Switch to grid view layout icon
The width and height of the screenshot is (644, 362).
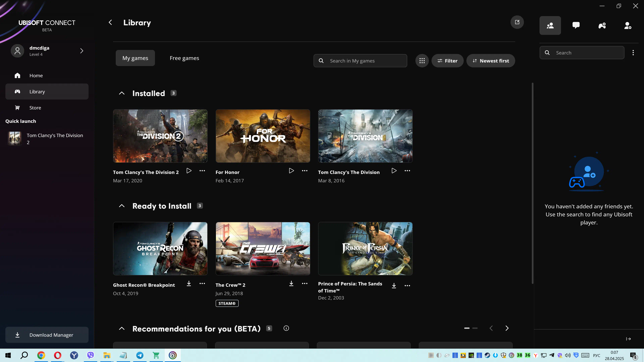[x=422, y=61]
